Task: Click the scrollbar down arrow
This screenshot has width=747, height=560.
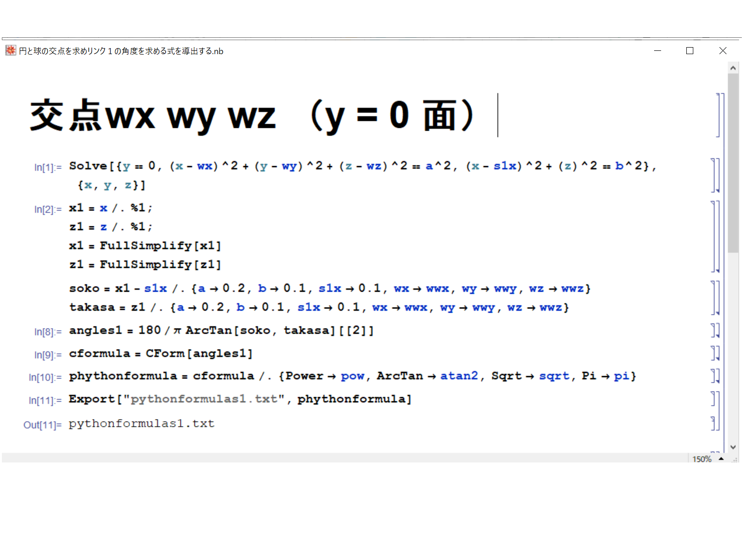Action: [733, 447]
